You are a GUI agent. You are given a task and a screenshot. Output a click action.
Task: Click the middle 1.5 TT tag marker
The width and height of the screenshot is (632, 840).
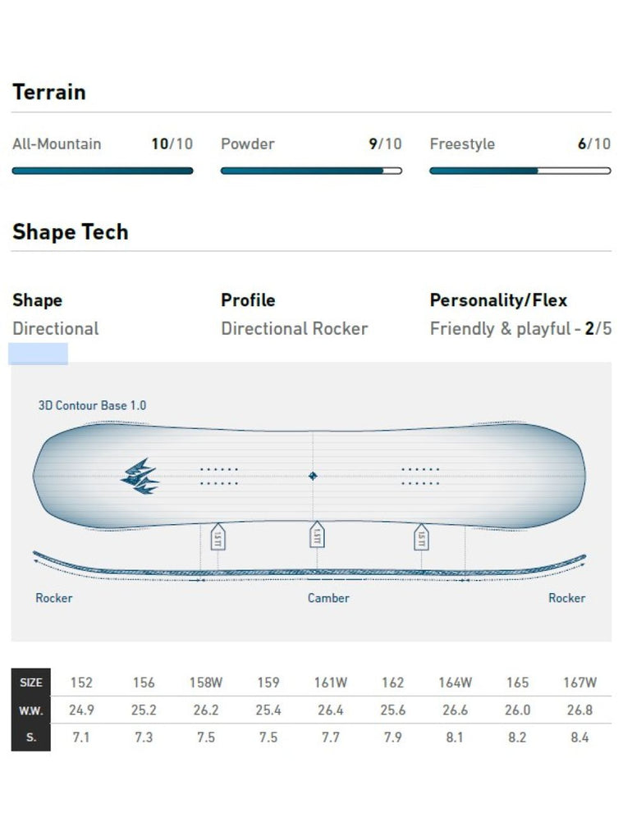pos(317,535)
